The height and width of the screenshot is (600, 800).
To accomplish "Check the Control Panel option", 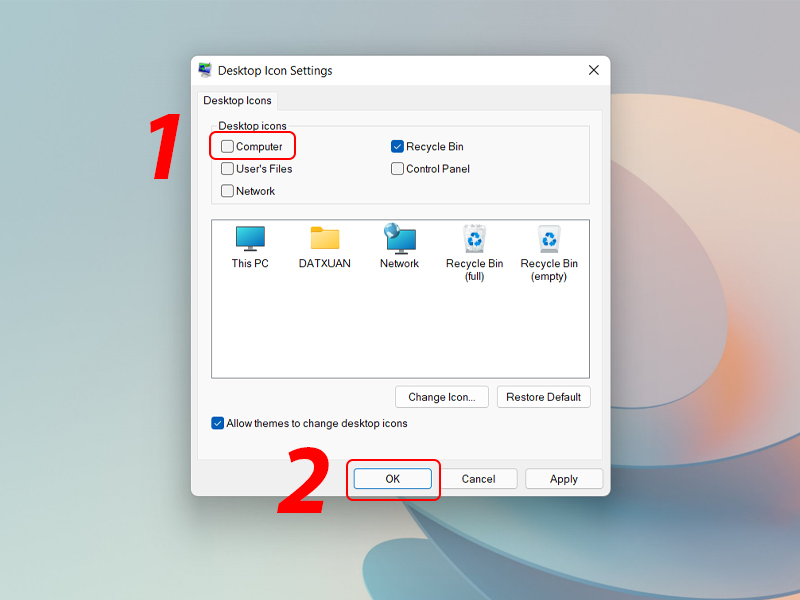I will point(397,168).
